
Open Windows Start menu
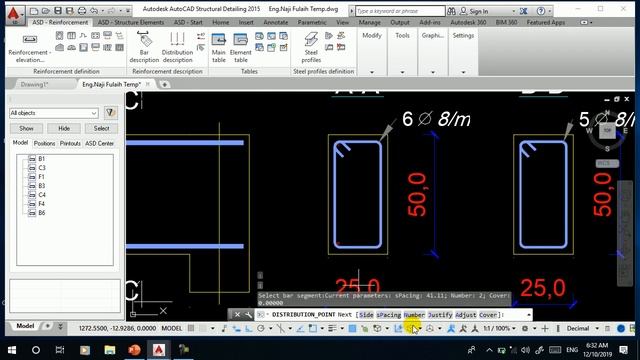tap(12, 350)
